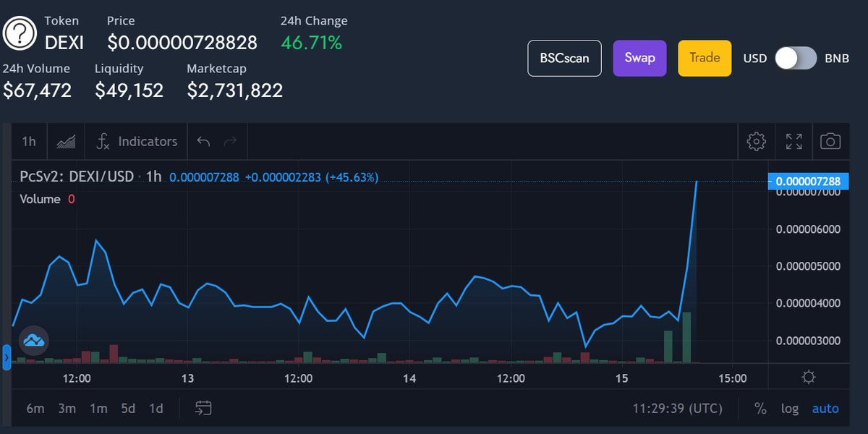Screen dimensions: 868x434
Task: Open the Indicators fx menu
Action: tap(136, 141)
